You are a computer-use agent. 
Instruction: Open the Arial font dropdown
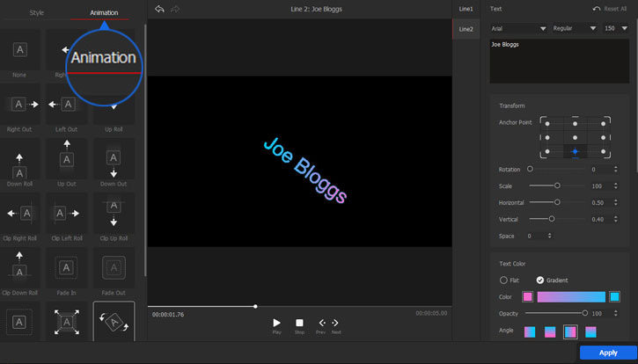518,29
